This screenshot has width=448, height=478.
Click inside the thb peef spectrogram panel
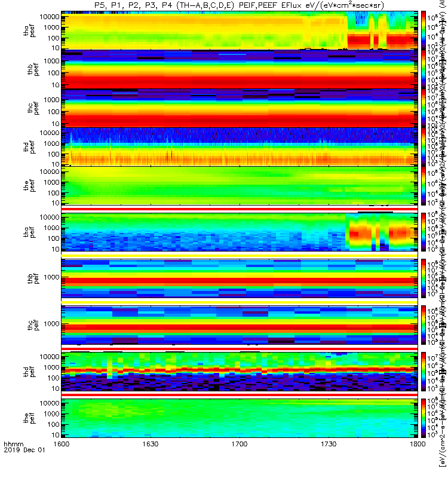click(240, 69)
